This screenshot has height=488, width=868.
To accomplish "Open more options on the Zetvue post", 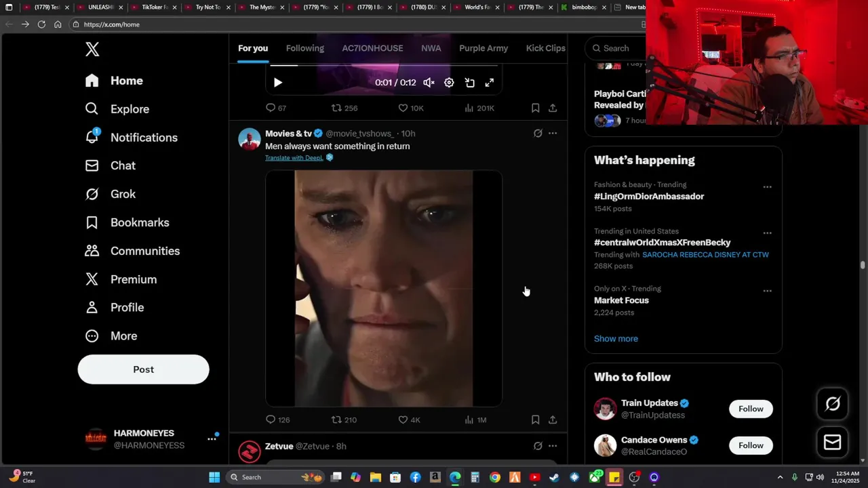I will (553, 446).
